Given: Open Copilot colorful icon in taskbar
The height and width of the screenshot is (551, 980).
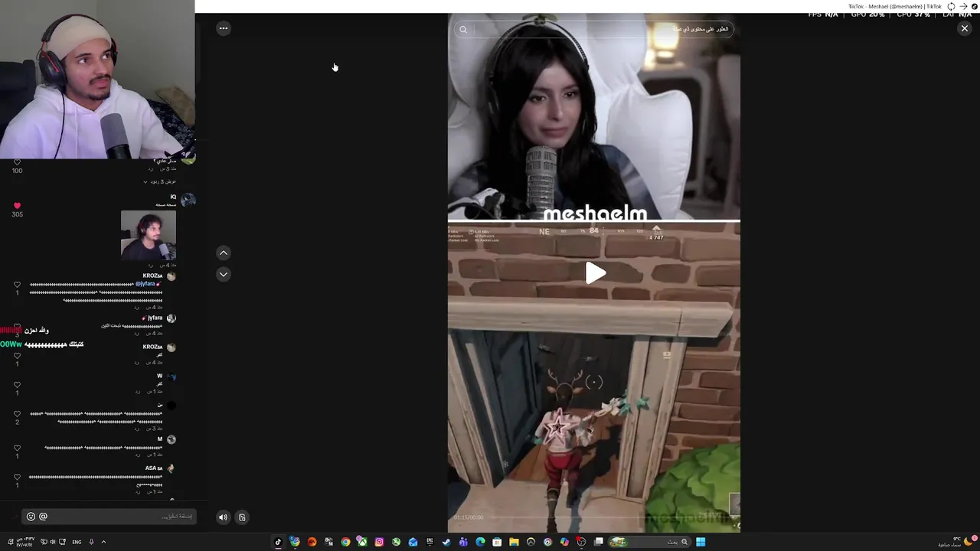Looking at the screenshot, I should (x=564, y=542).
